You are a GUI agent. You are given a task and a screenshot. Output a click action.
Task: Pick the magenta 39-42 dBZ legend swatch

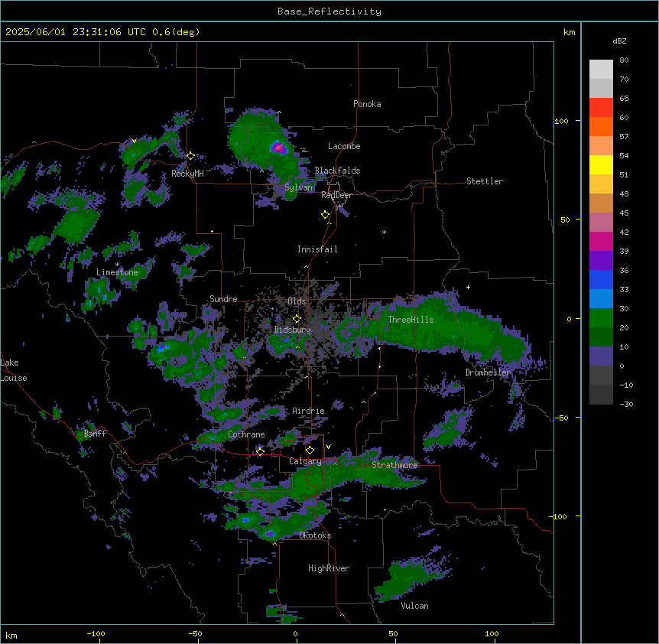601,241
